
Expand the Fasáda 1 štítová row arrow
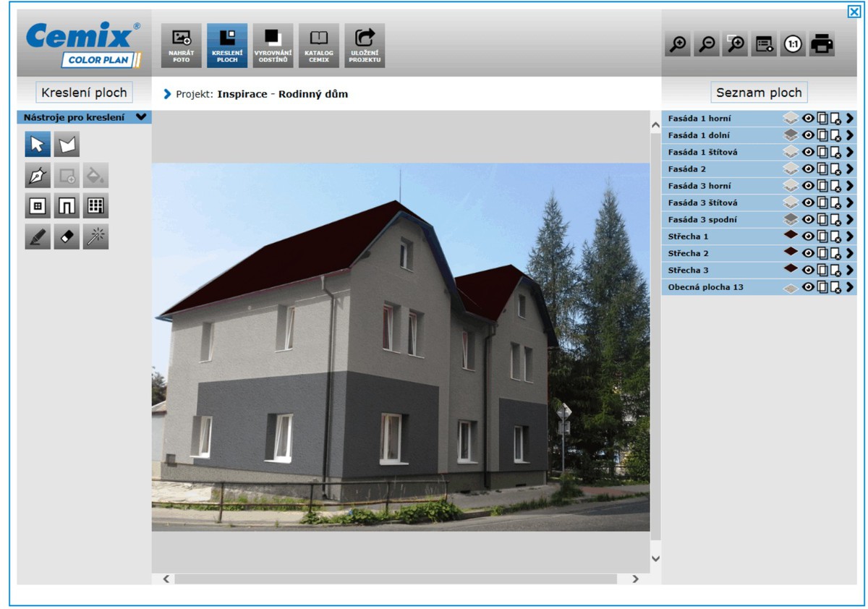[x=850, y=152]
